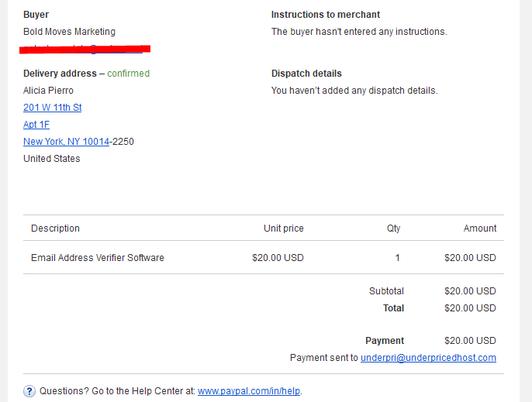
Task: Click the Qty column header
Action: pyautogui.click(x=394, y=228)
